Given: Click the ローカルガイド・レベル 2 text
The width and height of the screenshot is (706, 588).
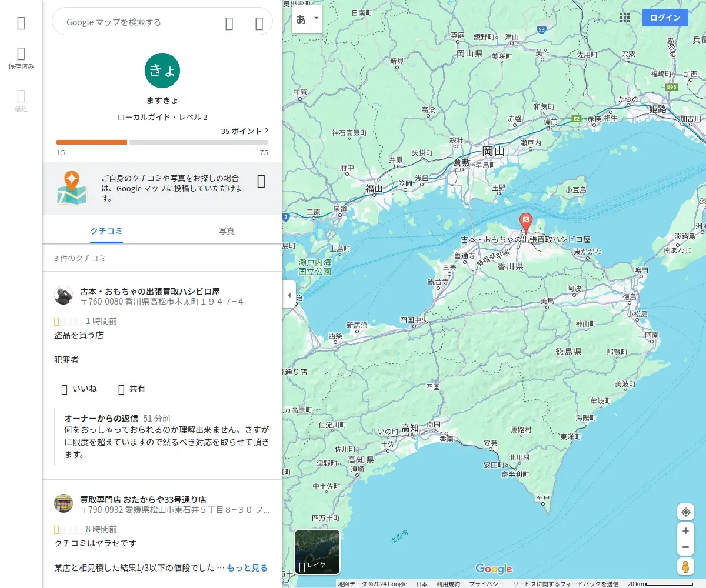Looking at the screenshot, I should (162, 117).
